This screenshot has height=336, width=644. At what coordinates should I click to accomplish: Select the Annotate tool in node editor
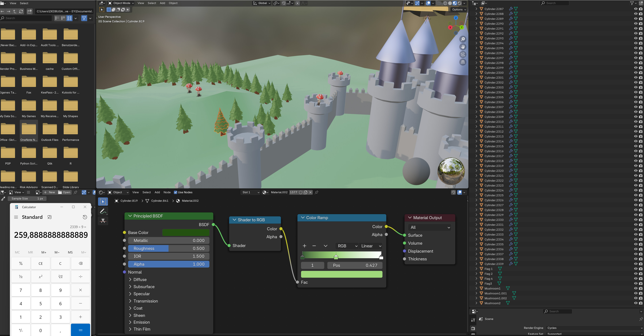(x=103, y=211)
